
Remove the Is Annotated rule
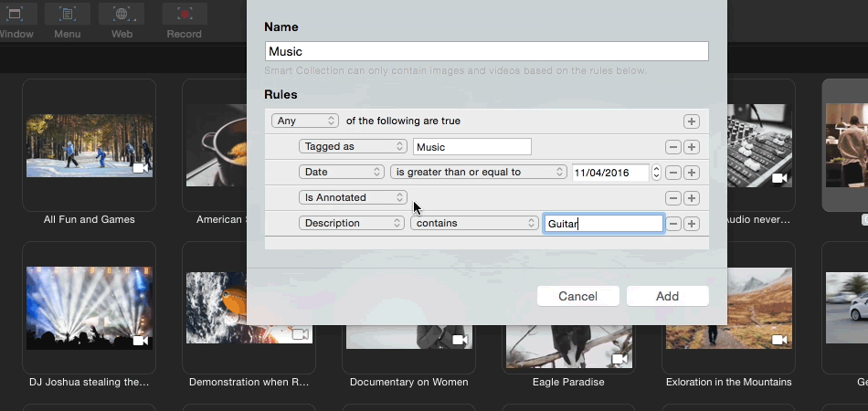672,198
